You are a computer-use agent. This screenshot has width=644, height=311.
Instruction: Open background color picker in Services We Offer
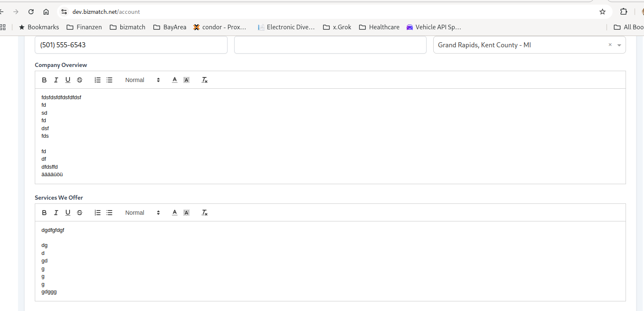click(x=186, y=213)
